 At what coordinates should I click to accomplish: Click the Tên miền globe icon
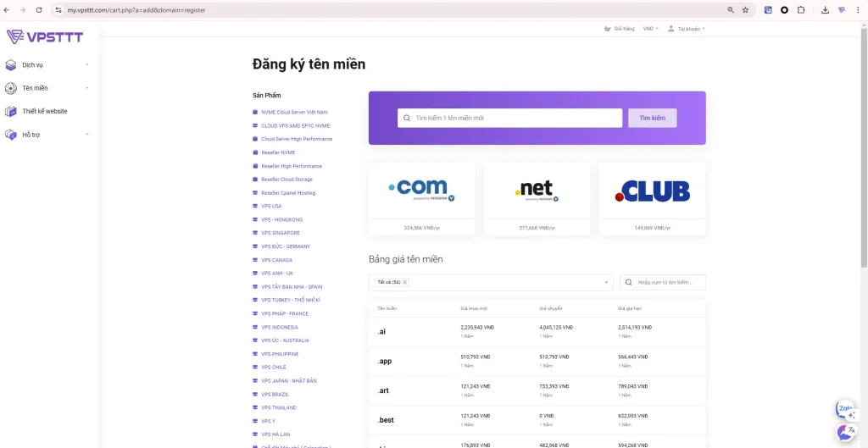pos(10,88)
